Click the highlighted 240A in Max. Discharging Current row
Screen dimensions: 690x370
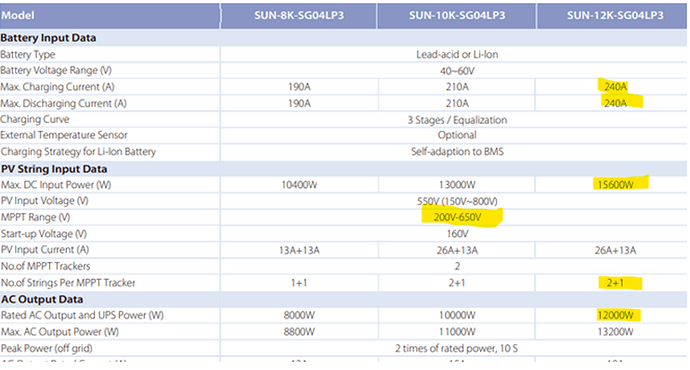[615, 103]
